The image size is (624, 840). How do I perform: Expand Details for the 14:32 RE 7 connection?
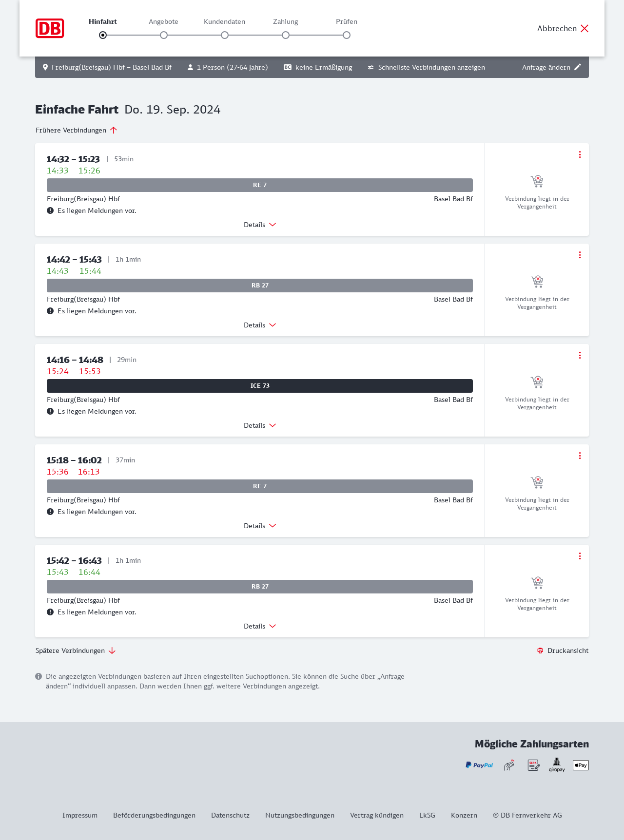(260, 225)
